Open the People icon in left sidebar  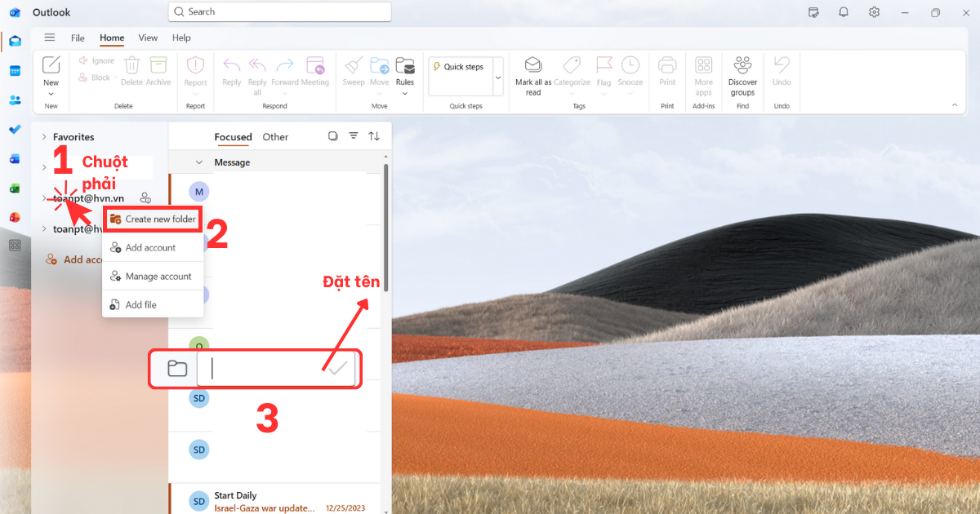(x=15, y=100)
